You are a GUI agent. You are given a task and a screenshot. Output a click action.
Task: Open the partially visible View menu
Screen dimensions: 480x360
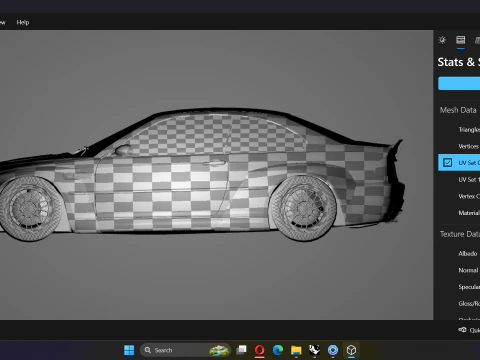point(3,22)
